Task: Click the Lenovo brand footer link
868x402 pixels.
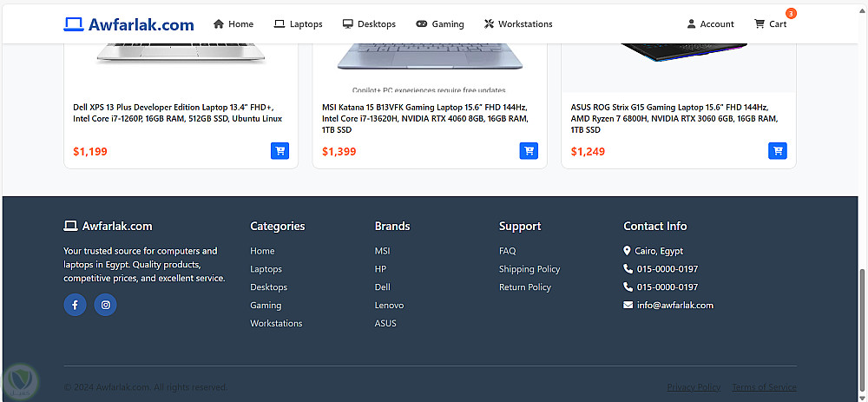Action: tap(389, 306)
